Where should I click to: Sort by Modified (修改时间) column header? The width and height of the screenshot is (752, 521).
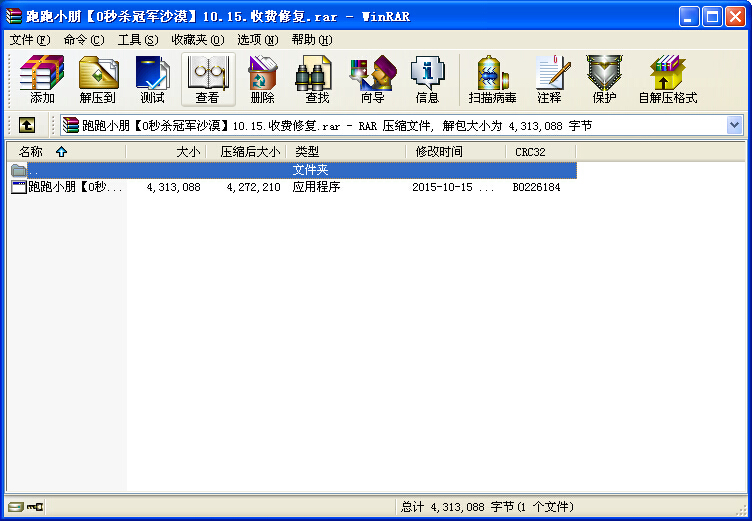click(456, 152)
